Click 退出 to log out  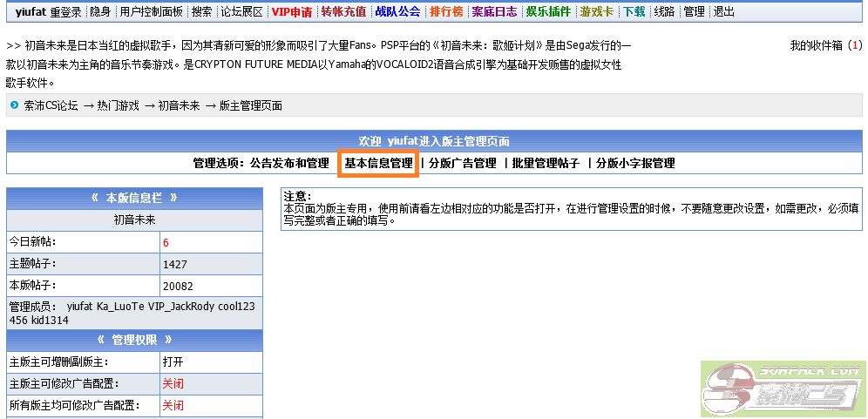723,12
